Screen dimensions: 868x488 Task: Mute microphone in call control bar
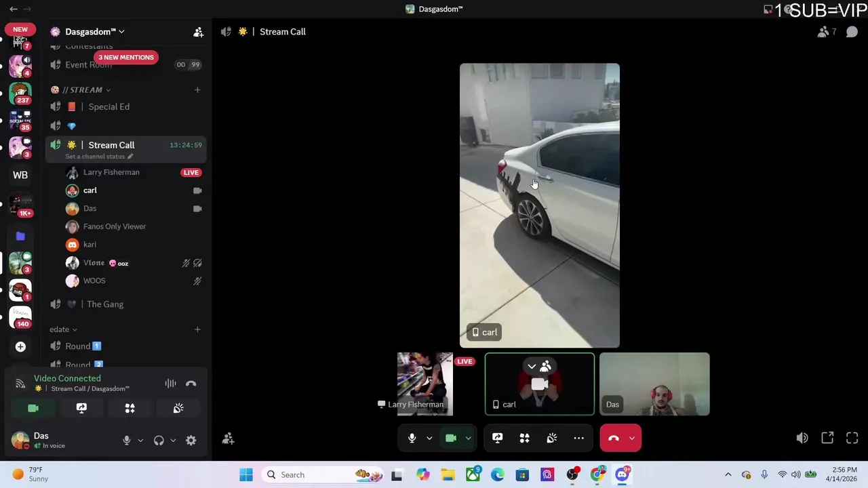(x=412, y=438)
